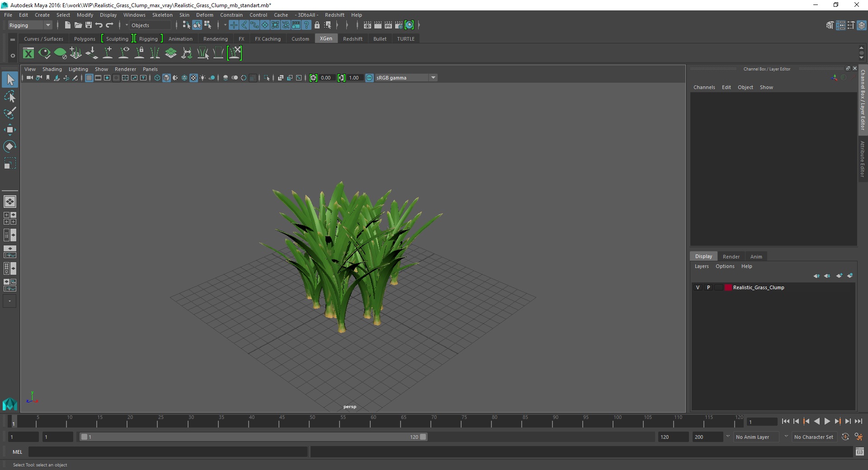868x470 pixels.
Task: Step forward one frame
Action: point(848,421)
